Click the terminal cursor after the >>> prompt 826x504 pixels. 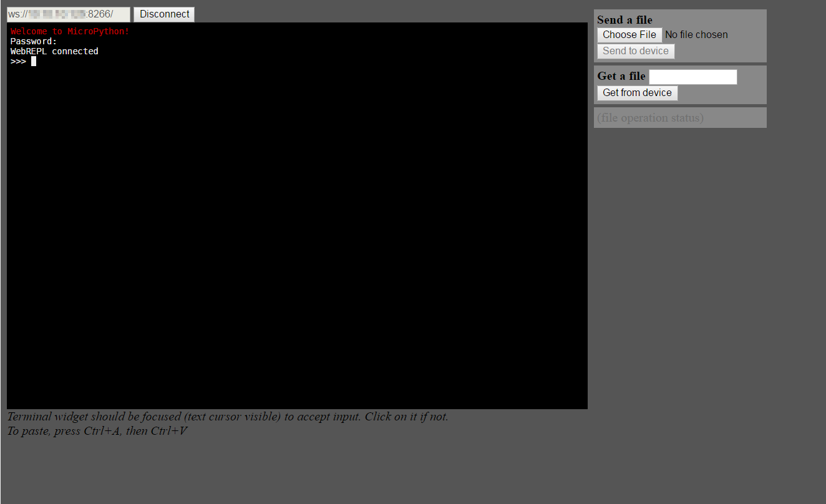coord(34,61)
